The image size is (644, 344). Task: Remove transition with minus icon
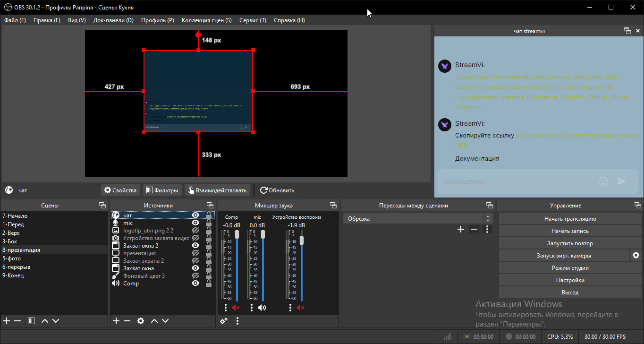[474, 229]
